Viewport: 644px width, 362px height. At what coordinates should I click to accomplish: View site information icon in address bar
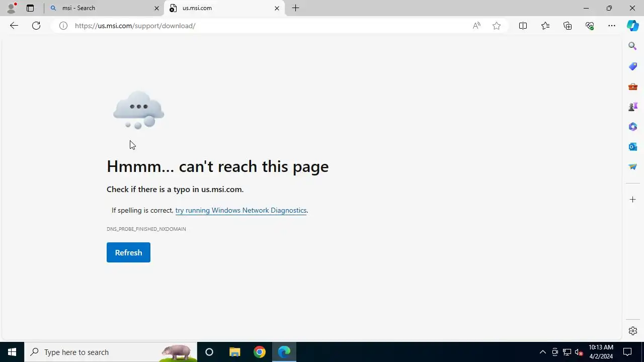coord(63,26)
